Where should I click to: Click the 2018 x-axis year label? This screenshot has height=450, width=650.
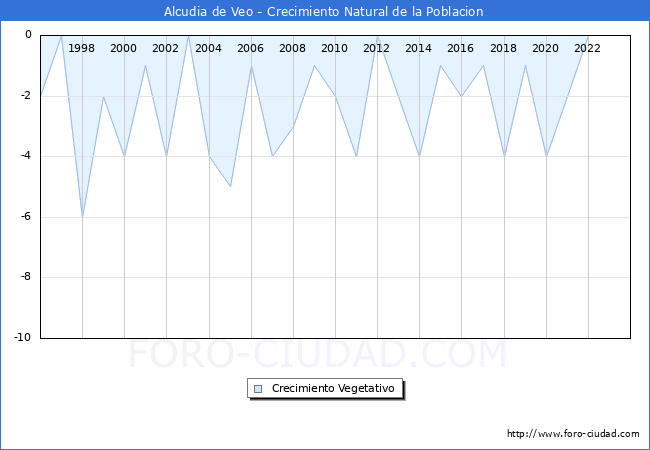pos(503,48)
